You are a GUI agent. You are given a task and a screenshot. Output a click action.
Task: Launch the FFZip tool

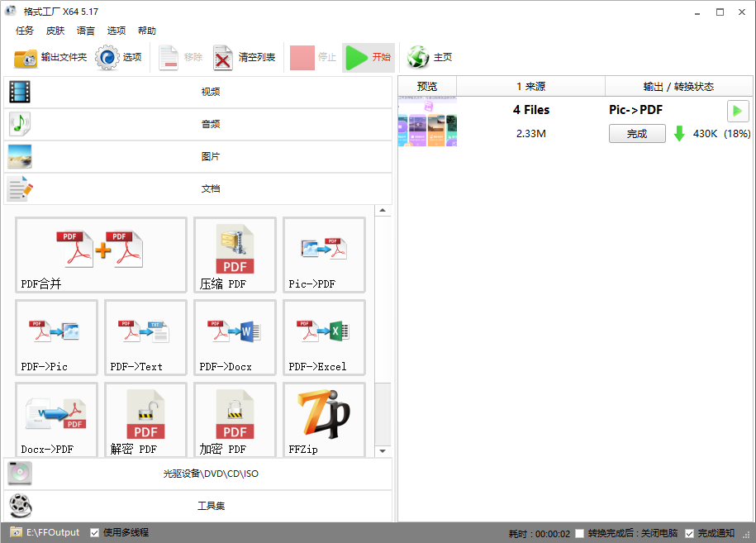(324, 420)
